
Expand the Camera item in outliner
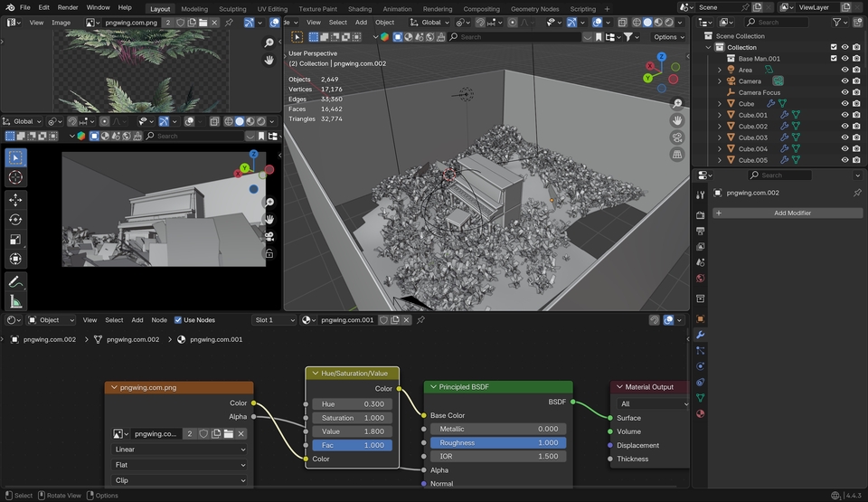(720, 81)
